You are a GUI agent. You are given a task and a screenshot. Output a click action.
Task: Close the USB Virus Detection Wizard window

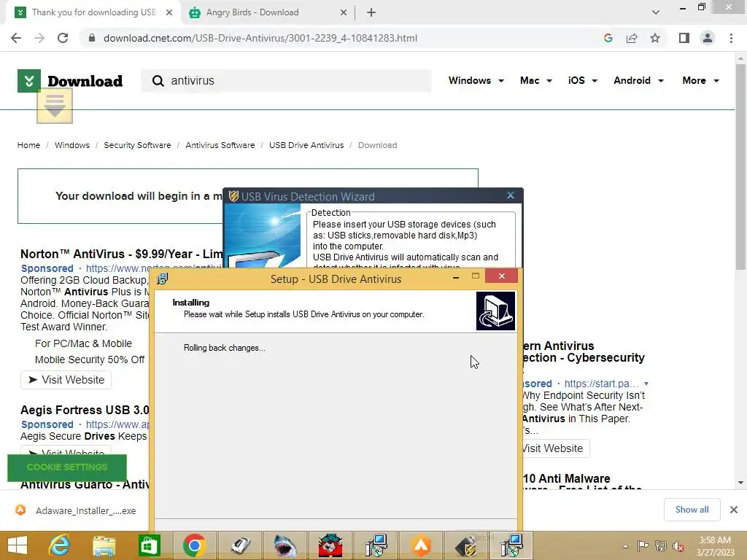click(x=511, y=195)
